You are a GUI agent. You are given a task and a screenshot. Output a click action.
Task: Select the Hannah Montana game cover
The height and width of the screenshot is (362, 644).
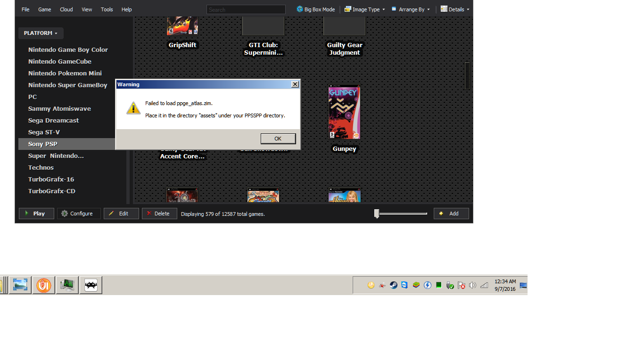[x=344, y=195]
